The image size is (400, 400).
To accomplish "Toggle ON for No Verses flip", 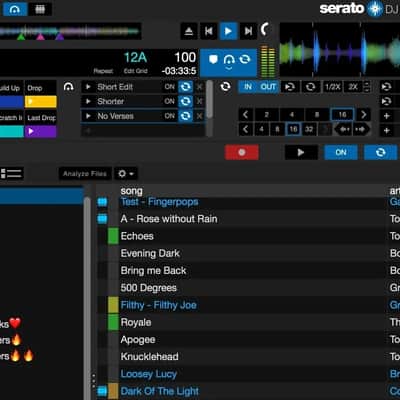I will [170, 116].
